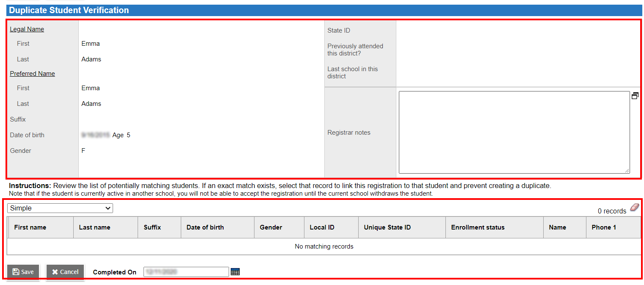This screenshot has height=285, width=644.
Task: Click the Name column header
Action: (557, 227)
